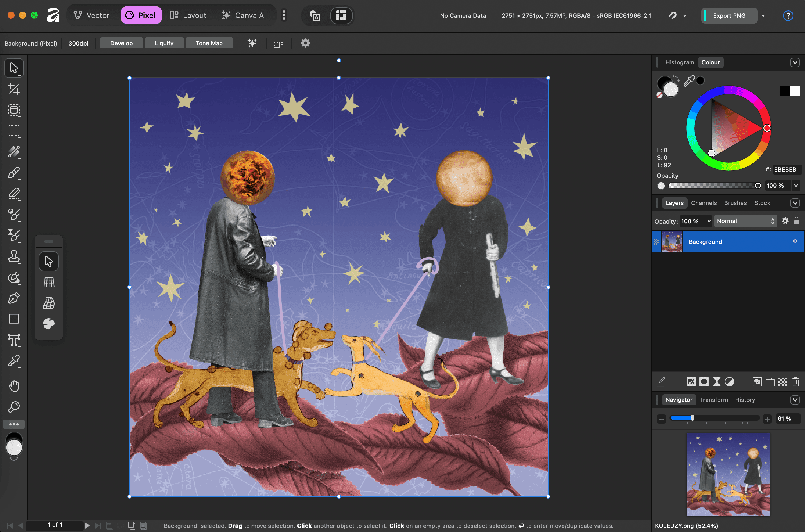Click the layer FX effects icon

691,382
